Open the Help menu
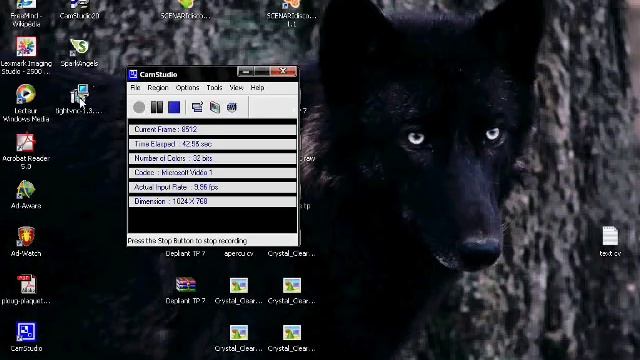The height and width of the screenshot is (360, 640). 257,87
